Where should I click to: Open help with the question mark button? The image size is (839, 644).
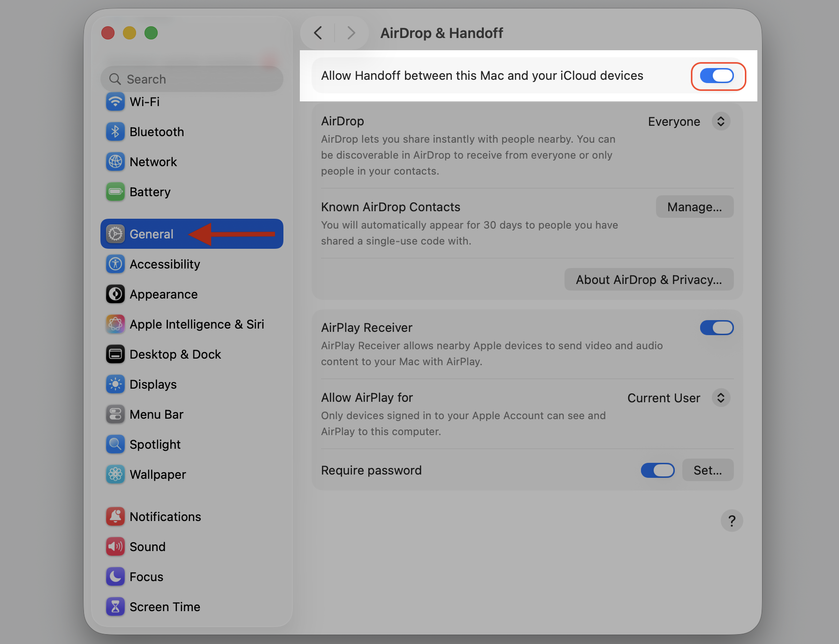(x=732, y=521)
